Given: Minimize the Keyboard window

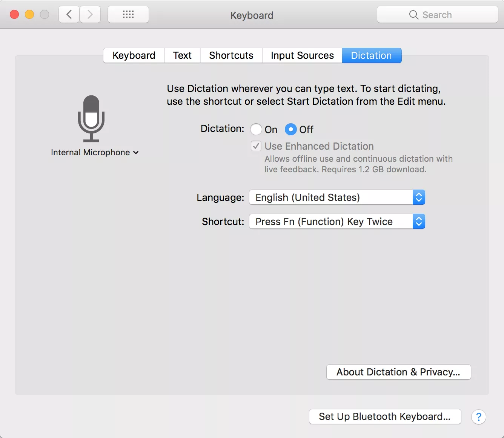Looking at the screenshot, I should [x=29, y=14].
